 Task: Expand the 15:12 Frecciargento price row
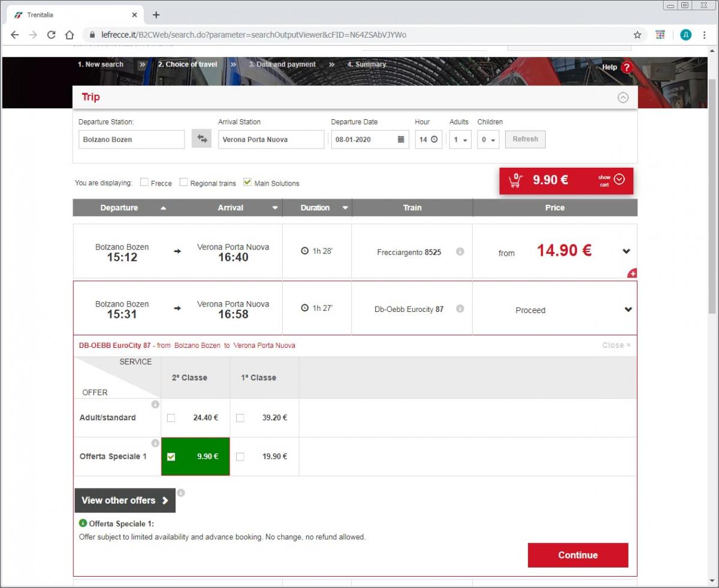coord(627,251)
